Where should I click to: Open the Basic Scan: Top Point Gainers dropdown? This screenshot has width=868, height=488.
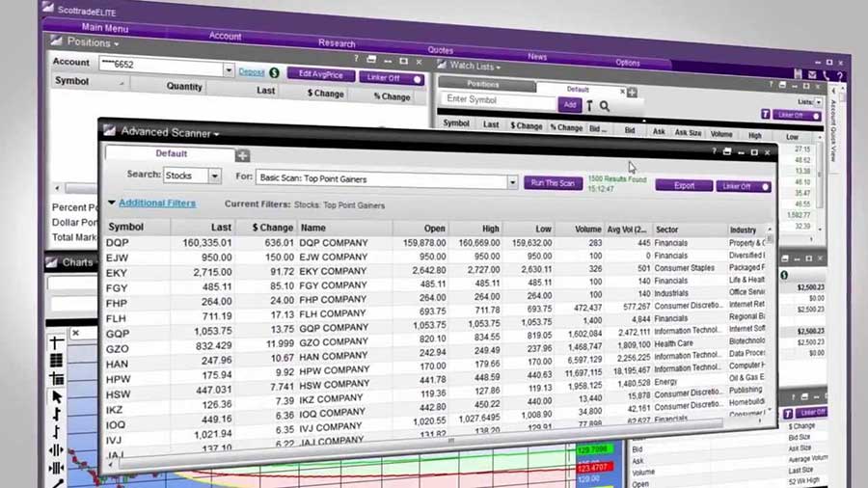click(513, 182)
